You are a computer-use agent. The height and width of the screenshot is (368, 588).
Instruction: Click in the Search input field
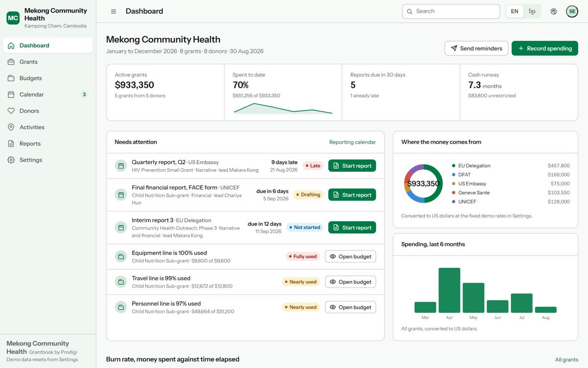point(451,11)
